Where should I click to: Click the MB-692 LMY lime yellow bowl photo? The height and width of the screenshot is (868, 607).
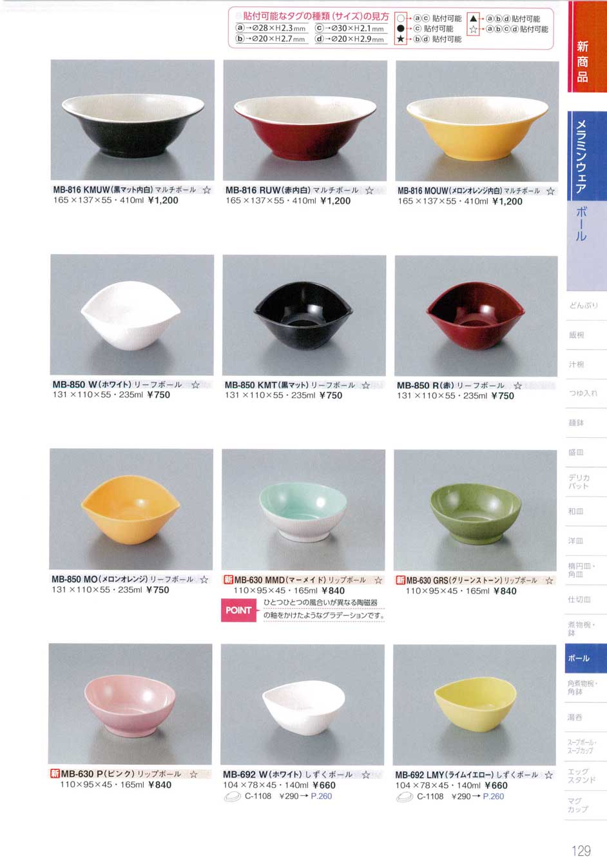tap(474, 705)
